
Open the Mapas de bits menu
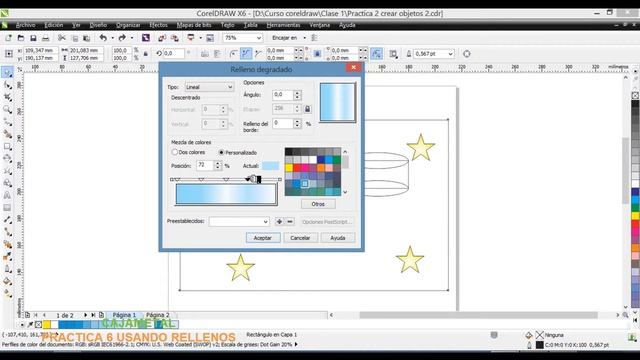coord(194,25)
